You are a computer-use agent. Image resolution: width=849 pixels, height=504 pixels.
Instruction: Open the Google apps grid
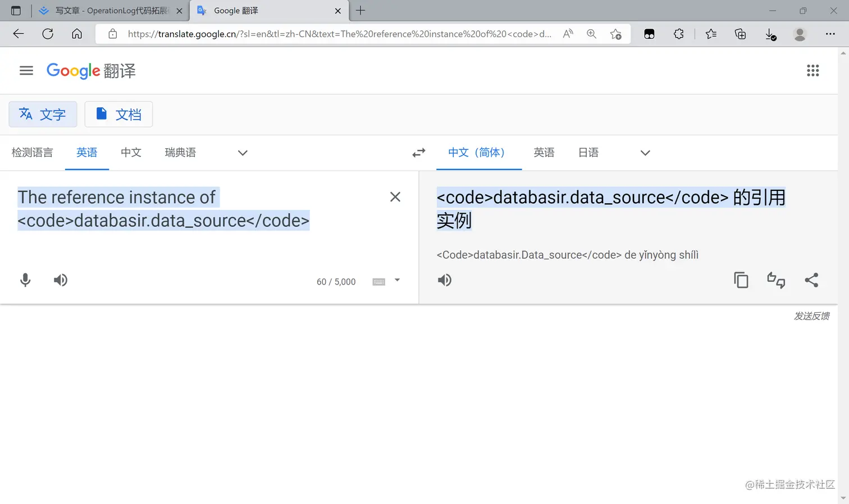click(x=813, y=71)
